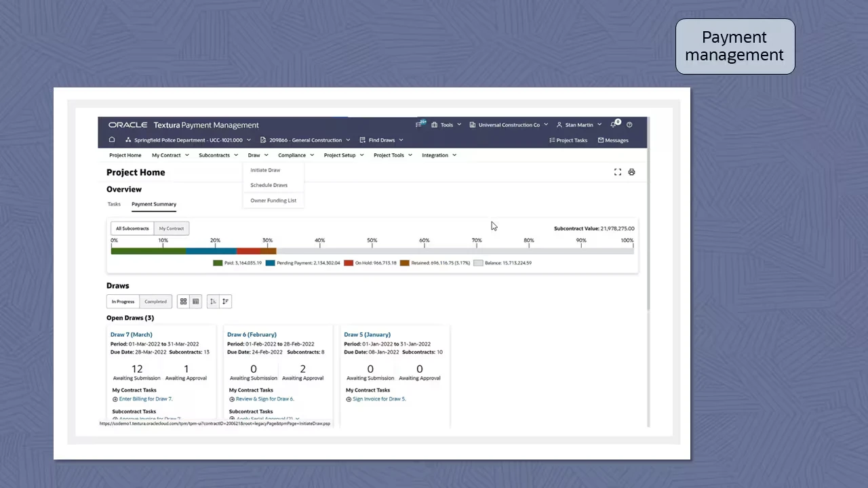Toggle chart to My Contract view

click(x=172, y=228)
